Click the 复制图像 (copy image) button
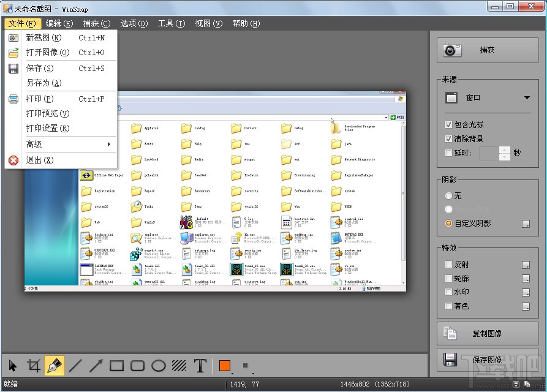 tap(488, 333)
